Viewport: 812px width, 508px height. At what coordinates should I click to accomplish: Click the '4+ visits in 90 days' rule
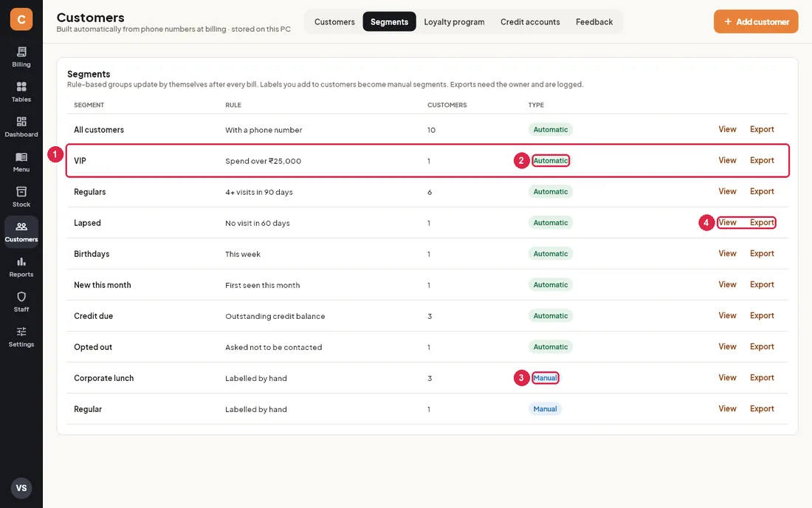[x=259, y=192]
